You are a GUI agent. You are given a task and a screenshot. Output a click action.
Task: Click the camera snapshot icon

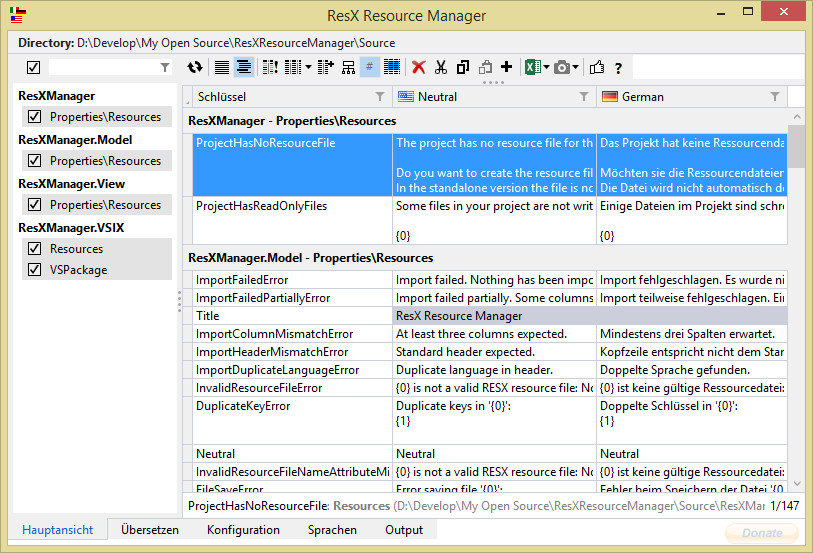click(x=562, y=67)
